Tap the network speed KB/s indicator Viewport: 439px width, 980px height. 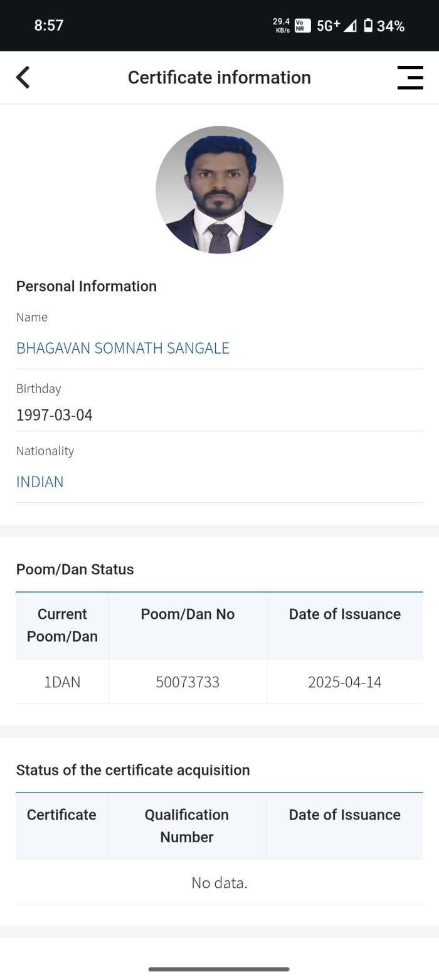click(x=282, y=26)
